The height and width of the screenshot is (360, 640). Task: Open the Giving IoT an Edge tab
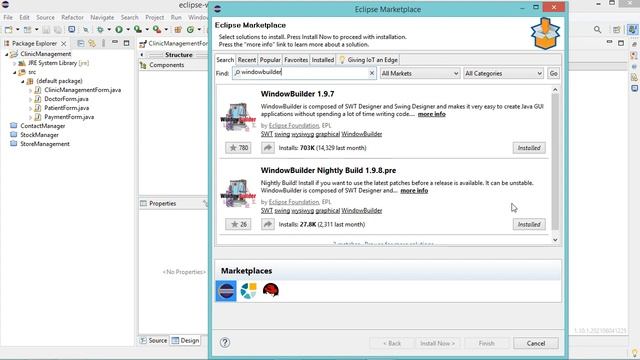[368, 60]
